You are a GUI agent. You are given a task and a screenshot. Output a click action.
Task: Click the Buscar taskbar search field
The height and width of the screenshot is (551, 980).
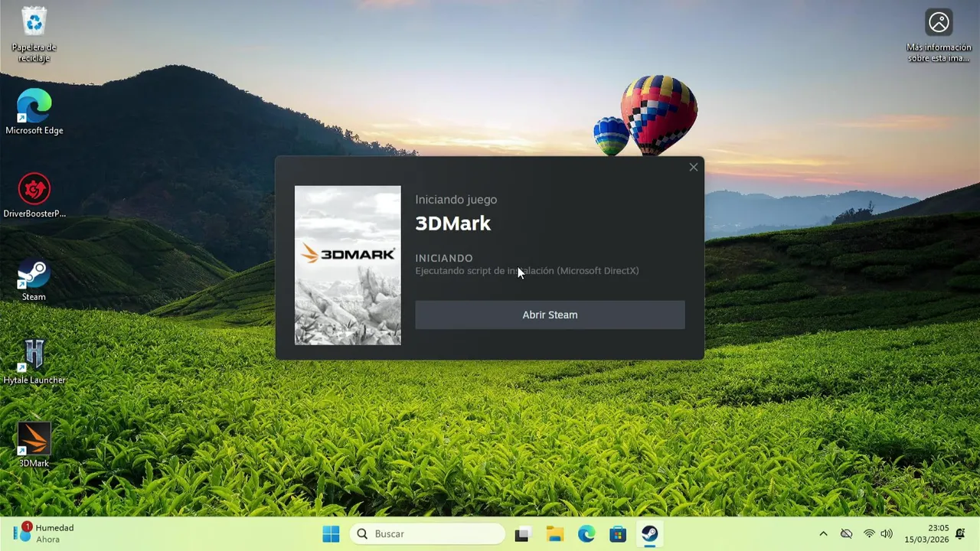428,533
